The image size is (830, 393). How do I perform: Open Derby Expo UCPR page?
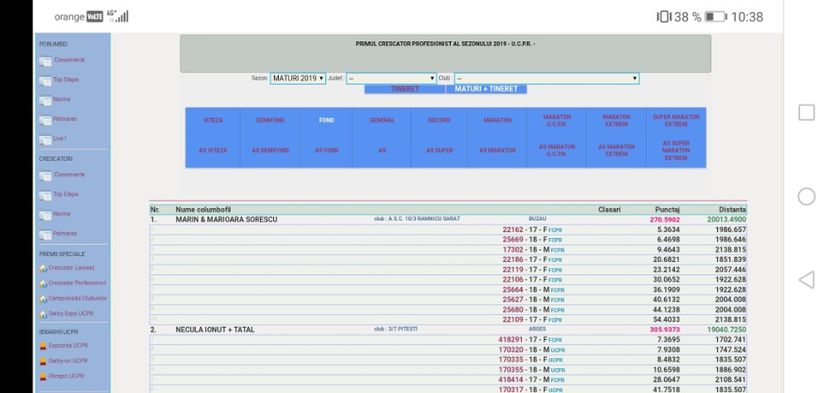pos(71,314)
